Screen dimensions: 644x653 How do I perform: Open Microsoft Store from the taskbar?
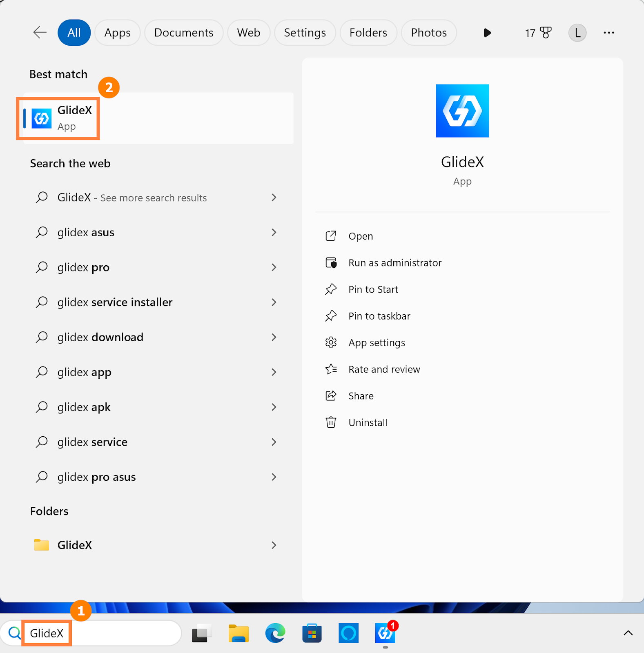click(312, 633)
